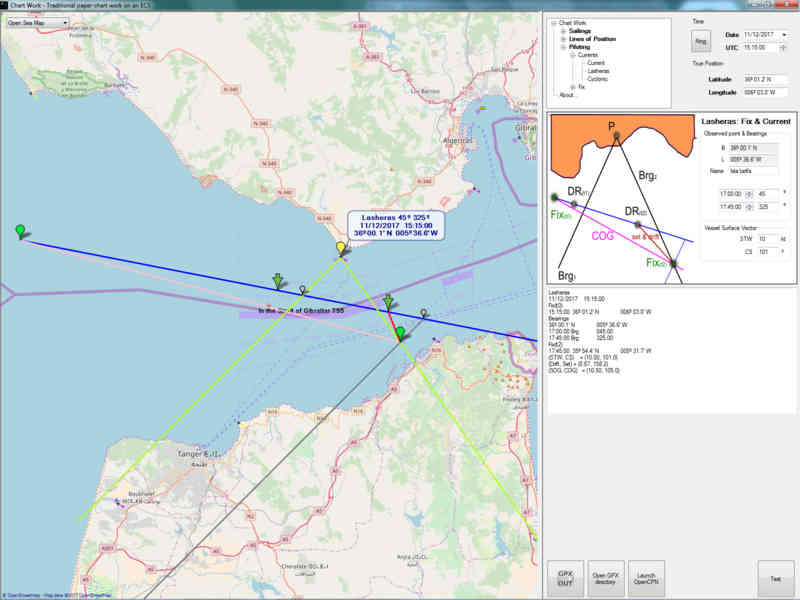Screen dimensions: 800x600
Task: Click point P on the Lasheras diagram coastline
Action: (x=618, y=134)
